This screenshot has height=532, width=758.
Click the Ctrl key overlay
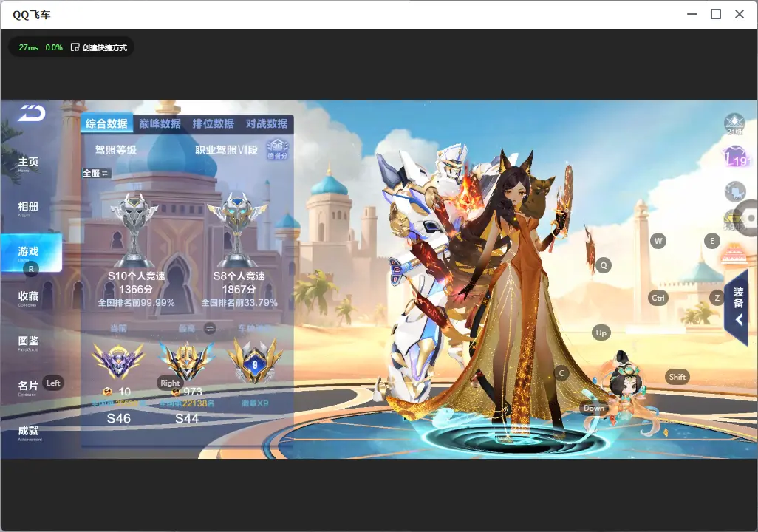pyautogui.click(x=658, y=298)
